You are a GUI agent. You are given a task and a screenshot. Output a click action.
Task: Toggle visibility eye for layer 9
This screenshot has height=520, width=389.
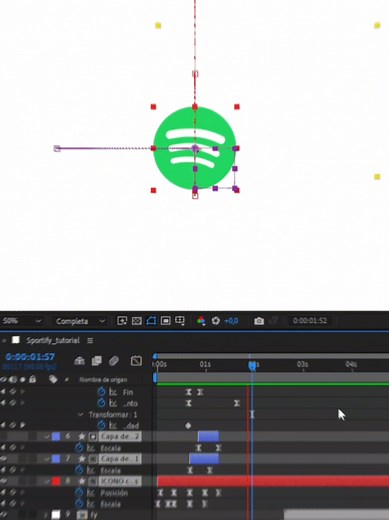tap(4, 515)
